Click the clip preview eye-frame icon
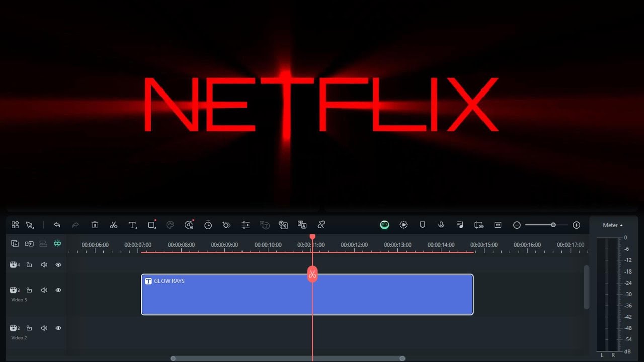 [x=479, y=225]
